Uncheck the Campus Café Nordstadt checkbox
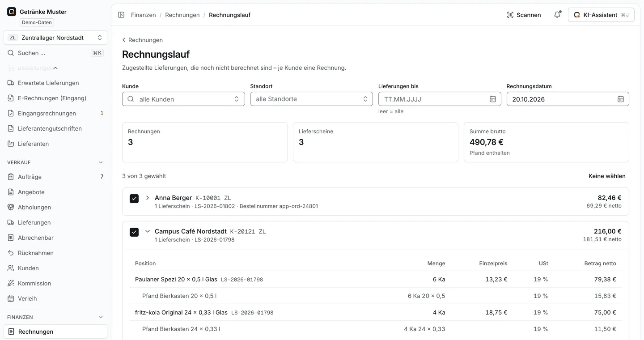 [x=134, y=232]
